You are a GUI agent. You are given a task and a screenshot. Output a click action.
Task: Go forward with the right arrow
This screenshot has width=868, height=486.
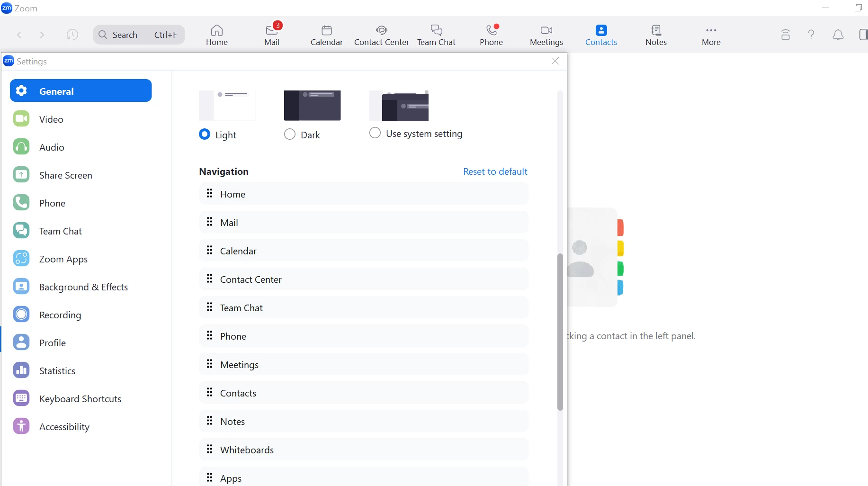pyautogui.click(x=42, y=35)
